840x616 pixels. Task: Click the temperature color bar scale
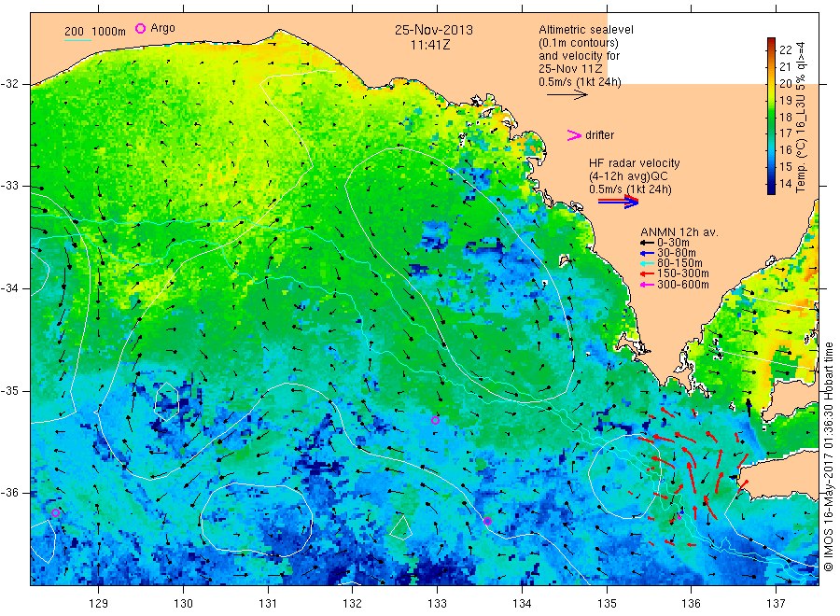(771, 116)
